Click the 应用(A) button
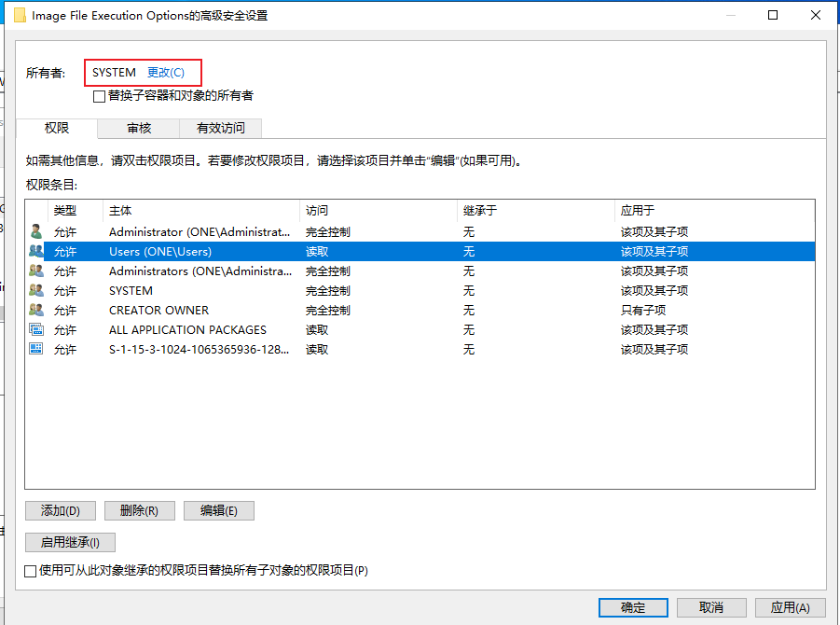This screenshot has height=625, width=840. (791, 608)
